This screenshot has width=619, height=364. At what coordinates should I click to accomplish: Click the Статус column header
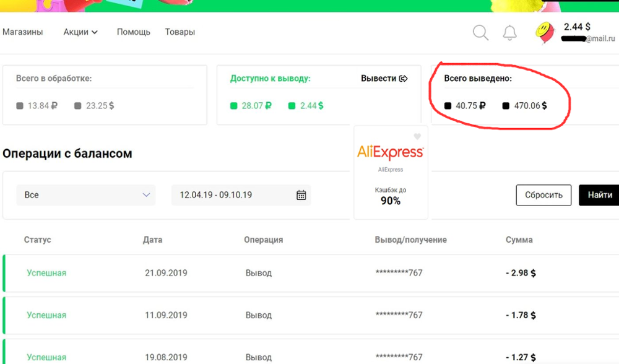click(x=38, y=240)
